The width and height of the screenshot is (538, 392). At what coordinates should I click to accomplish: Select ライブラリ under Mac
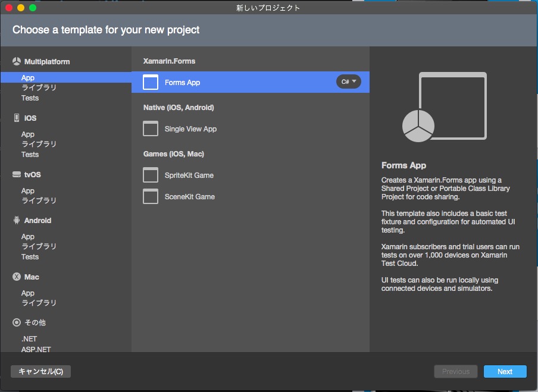tap(39, 303)
